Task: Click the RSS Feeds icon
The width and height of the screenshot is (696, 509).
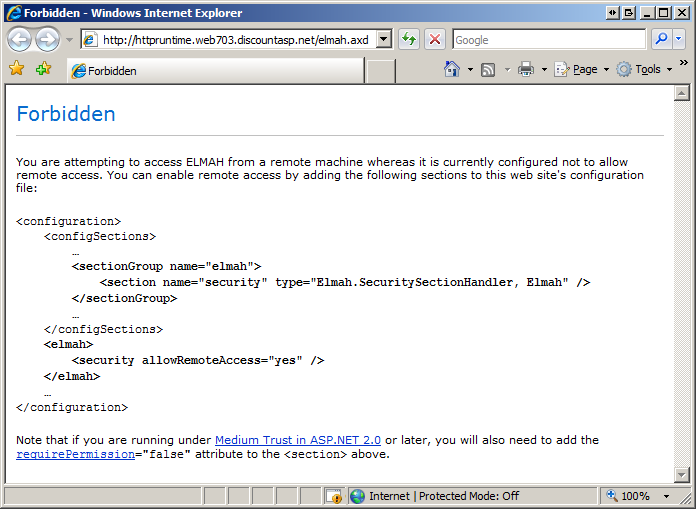Action: 488,70
